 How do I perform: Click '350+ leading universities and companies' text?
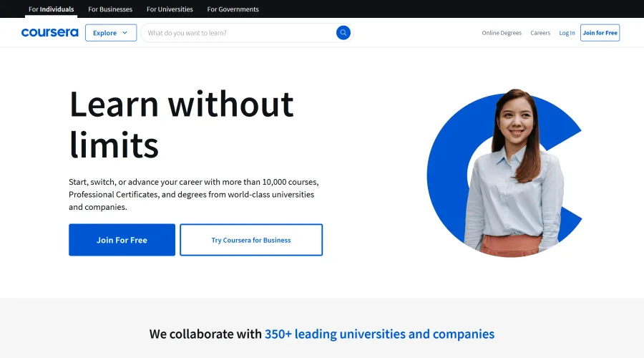click(379, 334)
